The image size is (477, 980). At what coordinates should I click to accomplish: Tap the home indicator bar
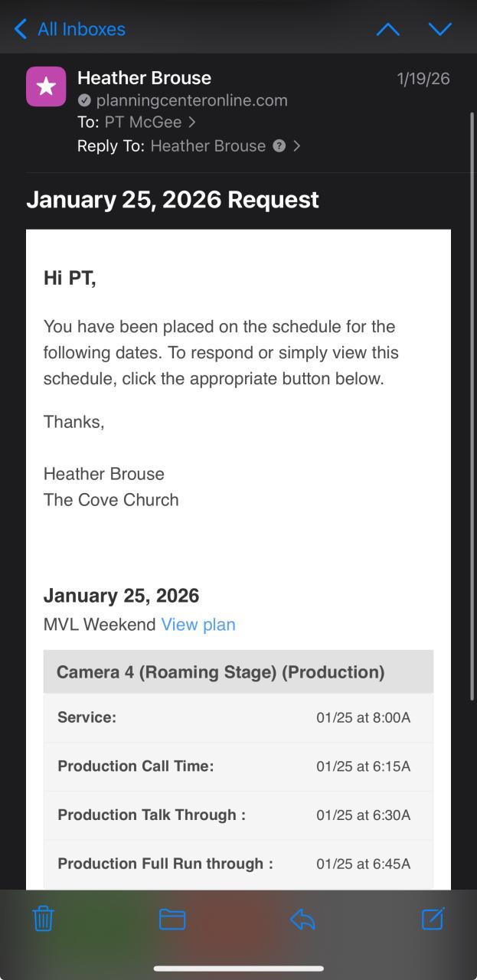(238, 969)
